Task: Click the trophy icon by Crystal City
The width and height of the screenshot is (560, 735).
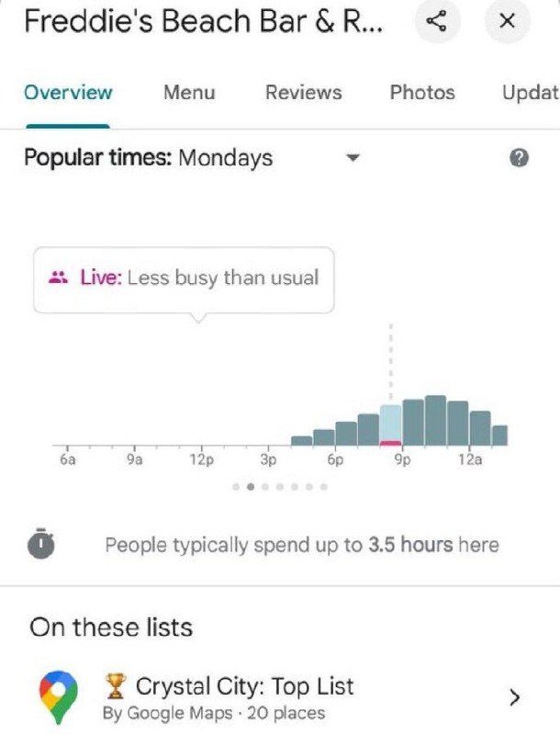Action: click(118, 685)
